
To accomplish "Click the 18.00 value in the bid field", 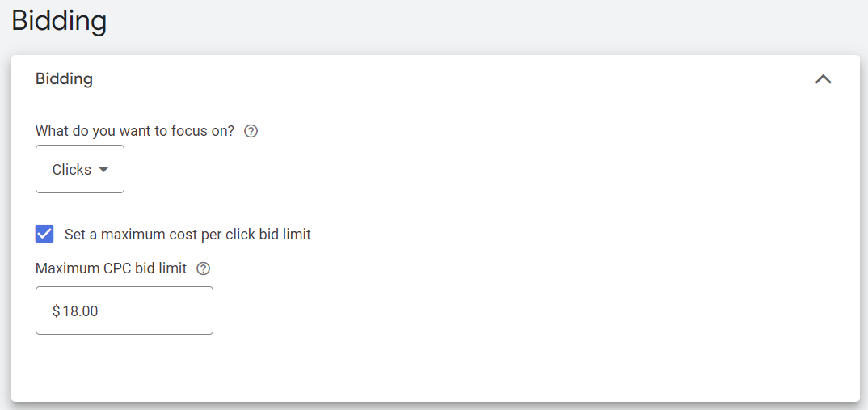I will coord(81,311).
